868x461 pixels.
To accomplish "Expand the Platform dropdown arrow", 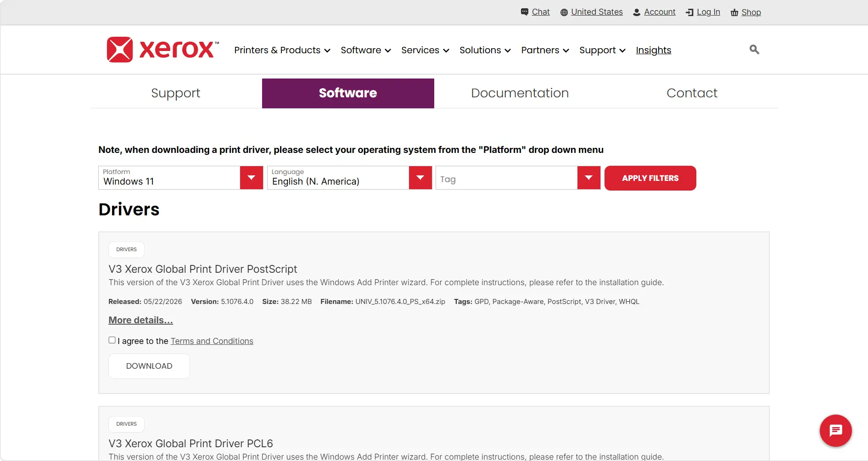I will pos(252,178).
